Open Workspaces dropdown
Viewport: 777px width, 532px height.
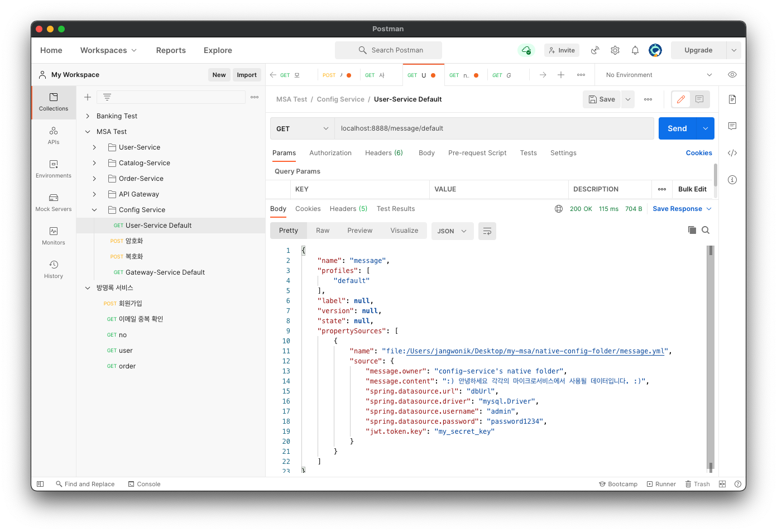(x=108, y=50)
